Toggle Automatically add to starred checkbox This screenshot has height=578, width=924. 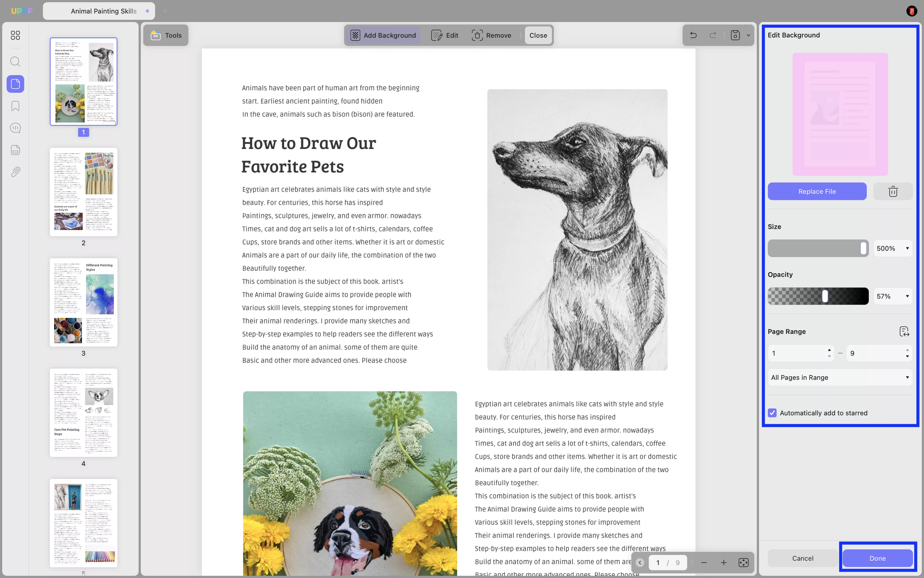click(772, 413)
